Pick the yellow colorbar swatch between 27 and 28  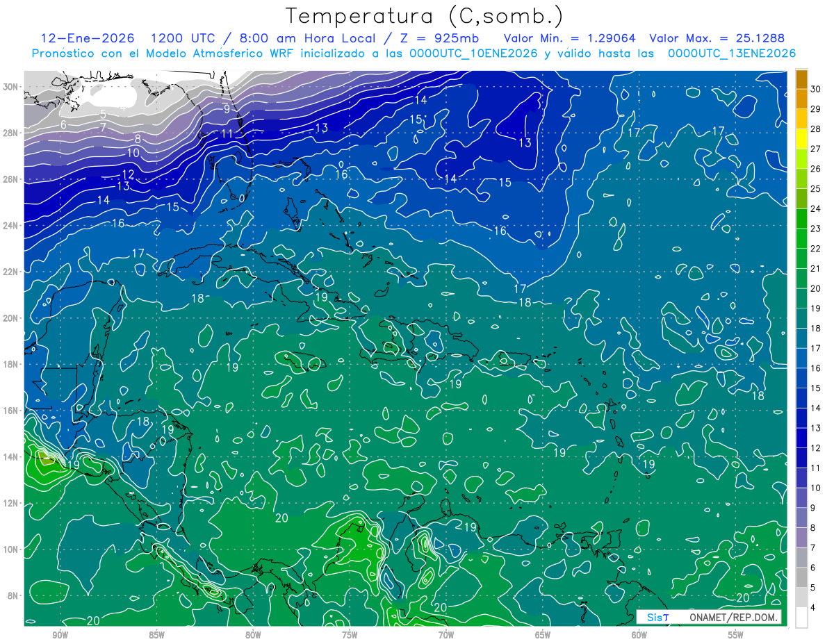[x=801, y=139]
